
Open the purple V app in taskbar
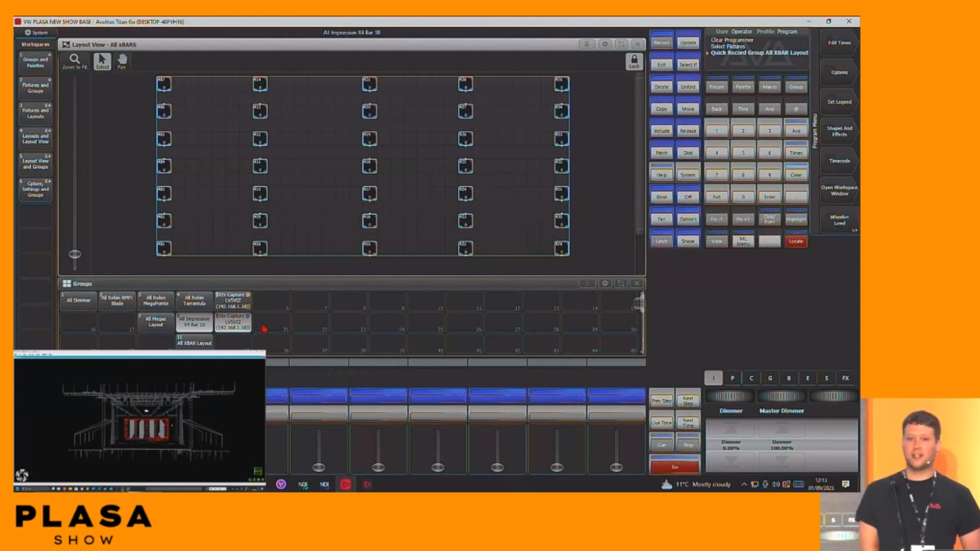[281, 484]
